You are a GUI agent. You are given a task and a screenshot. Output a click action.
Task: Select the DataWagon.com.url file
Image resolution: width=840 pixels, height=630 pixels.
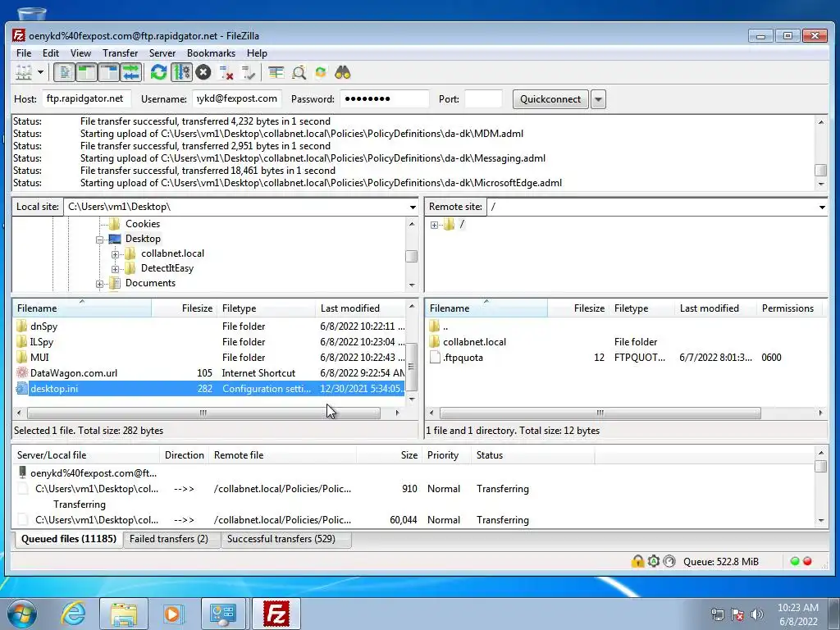209,373
